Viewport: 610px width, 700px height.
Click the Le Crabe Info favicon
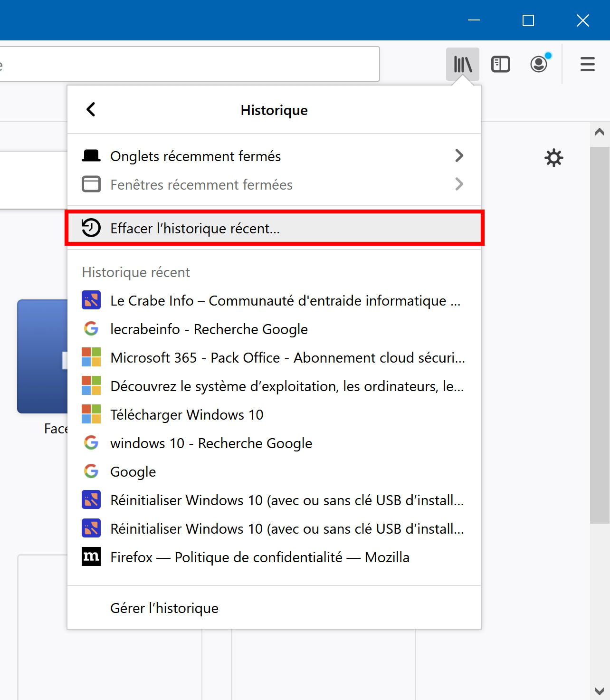pos(91,300)
